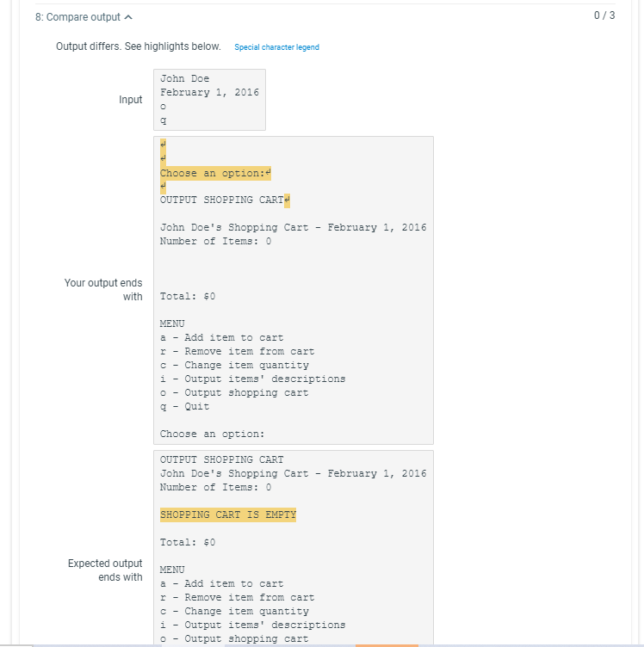The image size is (644, 647).
Task: Open the Special character legend link
Action: pyautogui.click(x=276, y=47)
